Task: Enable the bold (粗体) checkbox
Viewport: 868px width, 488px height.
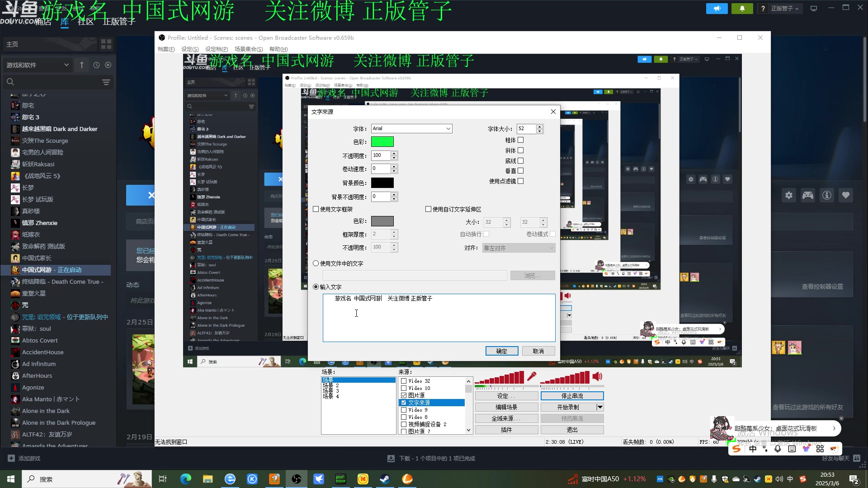Action: click(x=520, y=140)
